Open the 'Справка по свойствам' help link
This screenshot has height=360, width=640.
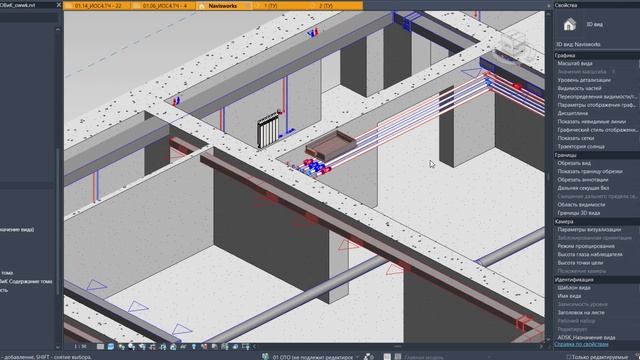[581, 344]
